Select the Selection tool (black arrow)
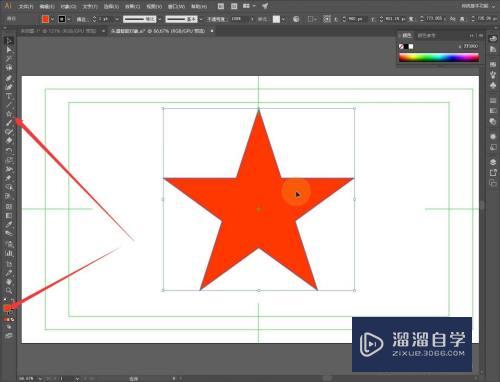Image resolution: width=500 pixels, height=382 pixels. [9, 41]
